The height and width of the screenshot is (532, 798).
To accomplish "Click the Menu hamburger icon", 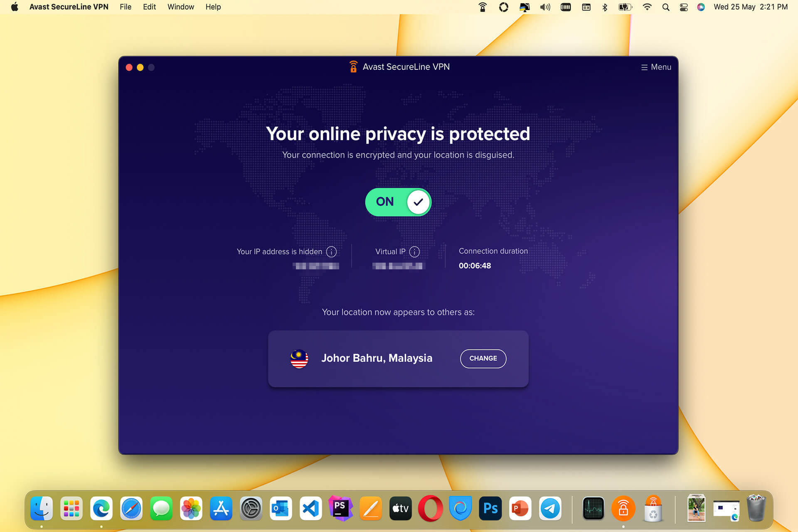I will 644,66.
